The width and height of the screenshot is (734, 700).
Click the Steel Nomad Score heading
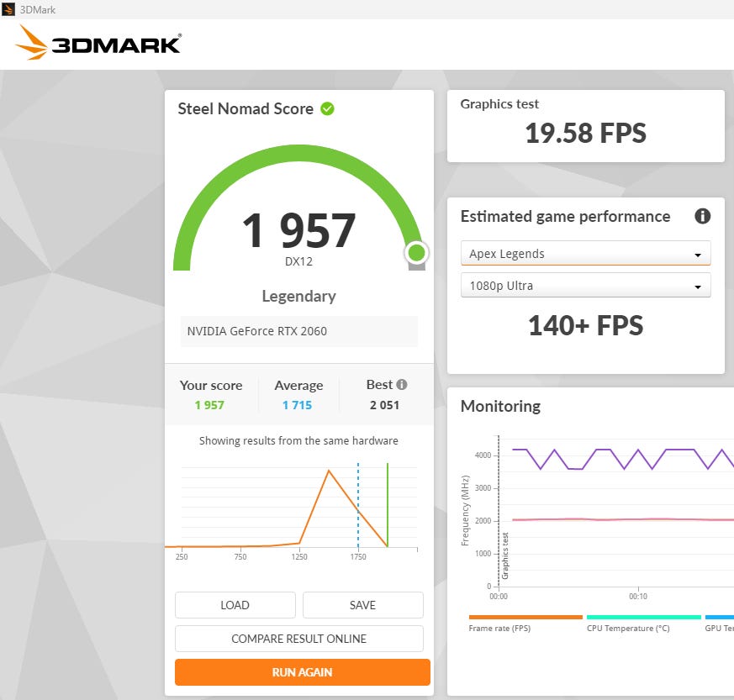[246, 108]
